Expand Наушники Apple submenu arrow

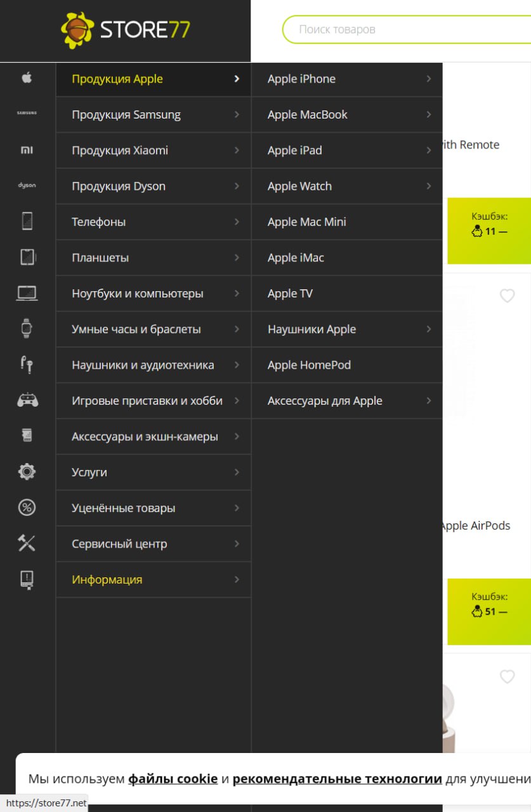tap(429, 329)
